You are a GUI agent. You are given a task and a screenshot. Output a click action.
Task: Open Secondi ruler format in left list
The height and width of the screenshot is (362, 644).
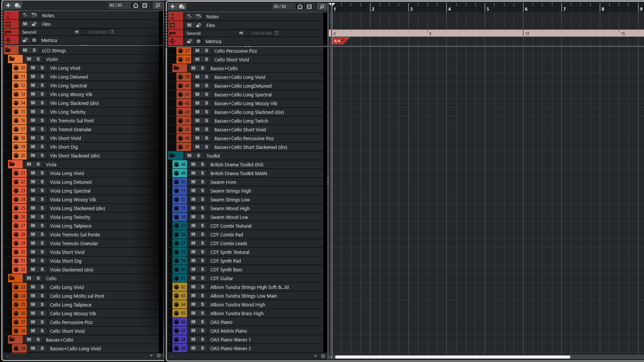tap(29, 32)
